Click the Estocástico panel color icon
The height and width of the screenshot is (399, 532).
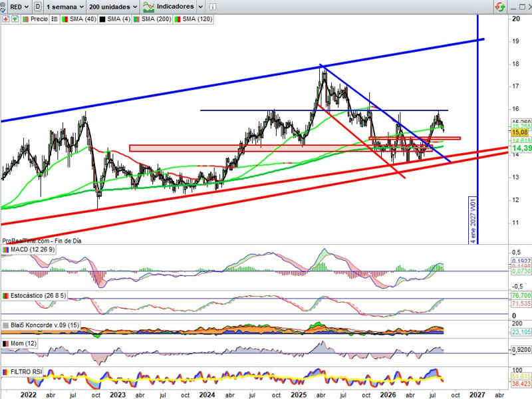point(5,296)
